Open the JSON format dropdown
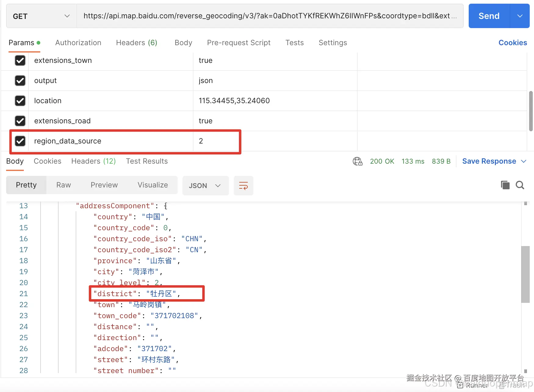The width and height of the screenshot is (534, 392). coord(205,186)
